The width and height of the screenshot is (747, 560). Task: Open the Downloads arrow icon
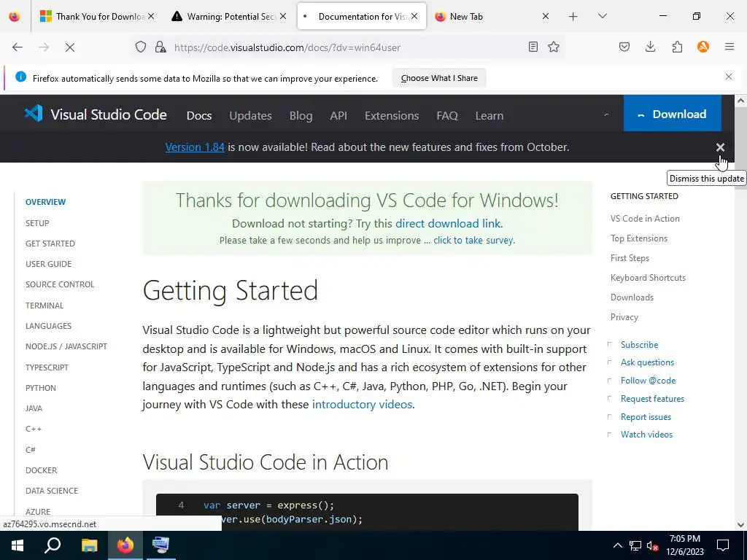point(650,47)
